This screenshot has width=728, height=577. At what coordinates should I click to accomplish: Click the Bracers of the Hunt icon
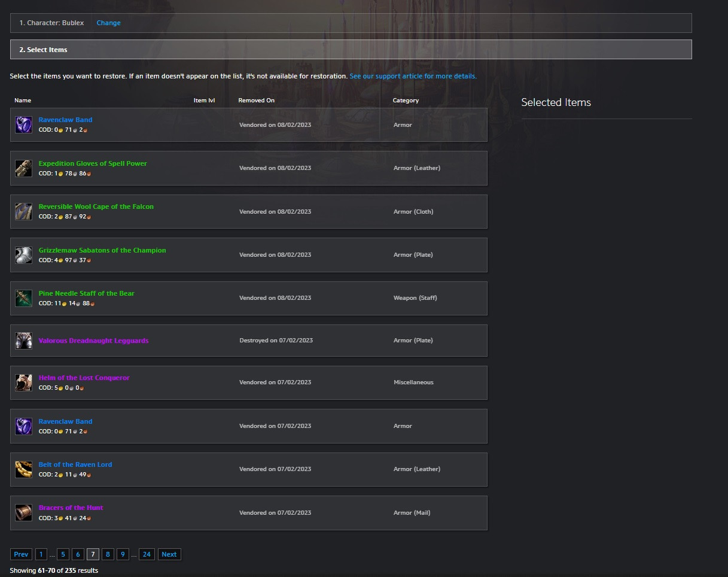pos(23,512)
